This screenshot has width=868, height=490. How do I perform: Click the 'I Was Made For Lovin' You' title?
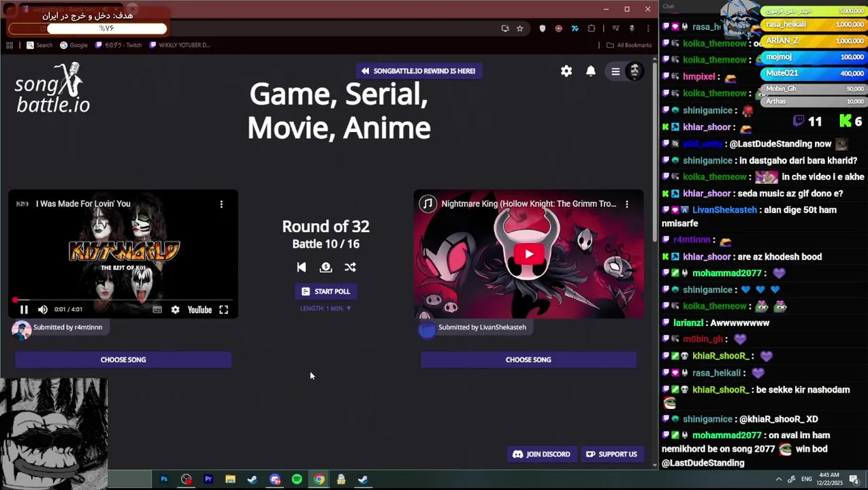click(x=83, y=203)
